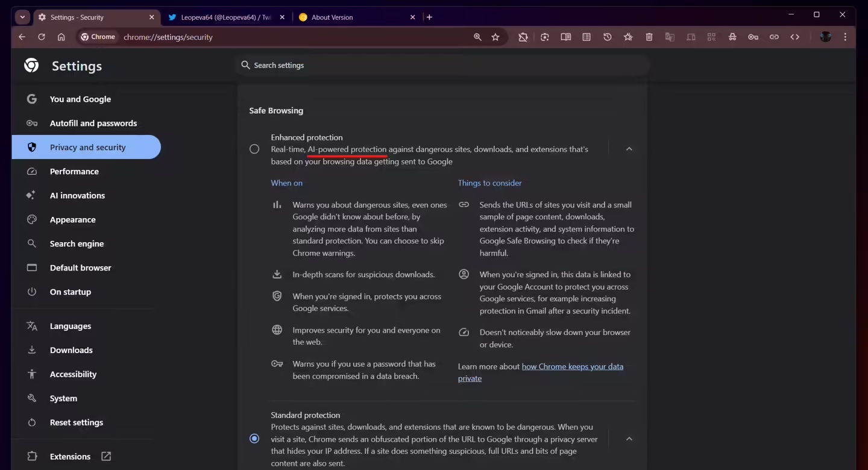The height and width of the screenshot is (470, 868).
Task: Select the Enhanced protection radio button
Action: [254, 149]
